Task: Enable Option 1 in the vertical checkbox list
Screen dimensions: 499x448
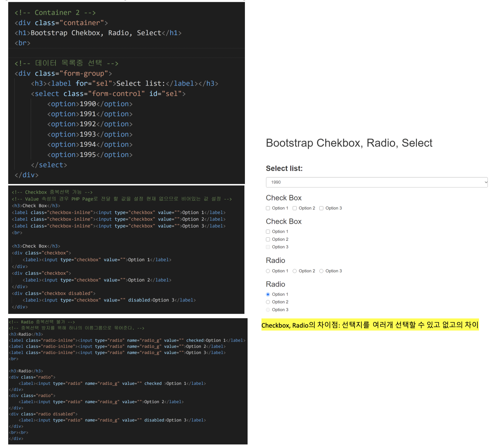Action: click(x=268, y=232)
